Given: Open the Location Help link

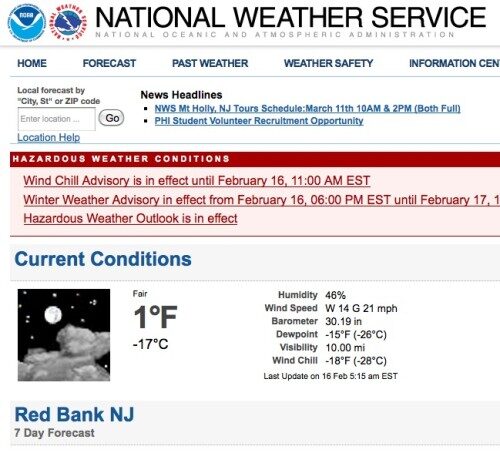Looking at the screenshot, I should tap(49, 137).
